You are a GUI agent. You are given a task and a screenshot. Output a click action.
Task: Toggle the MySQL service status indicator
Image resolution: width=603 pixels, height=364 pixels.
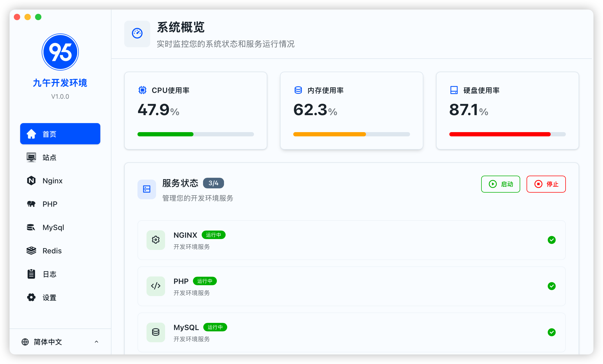coord(552,332)
